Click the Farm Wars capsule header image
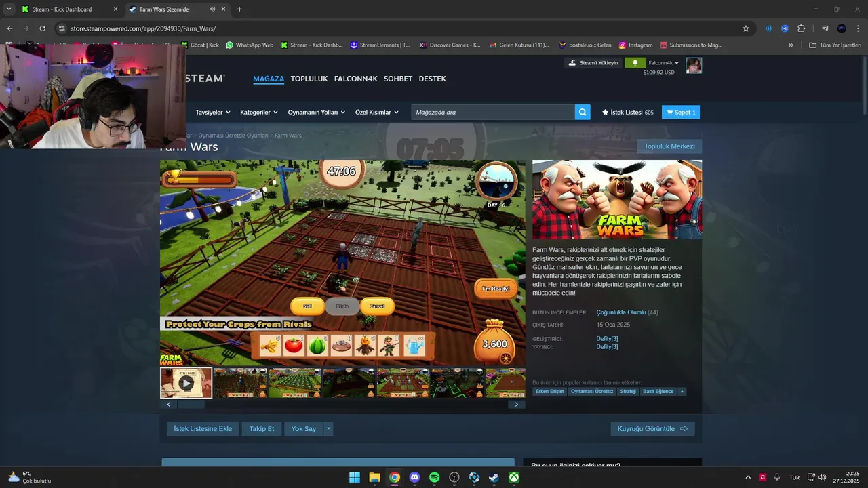This screenshot has width=868, height=488. click(617, 199)
